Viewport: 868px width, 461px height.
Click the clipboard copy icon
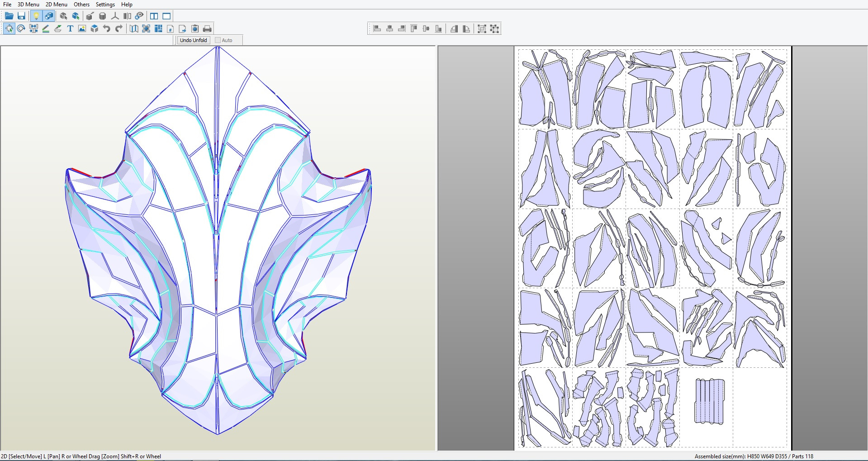click(195, 29)
